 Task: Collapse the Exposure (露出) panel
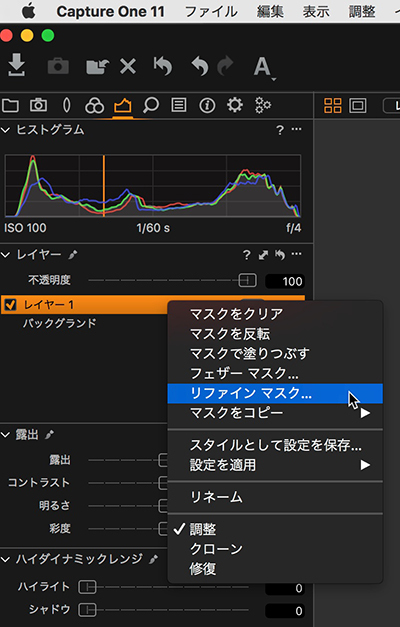(6, 435)
